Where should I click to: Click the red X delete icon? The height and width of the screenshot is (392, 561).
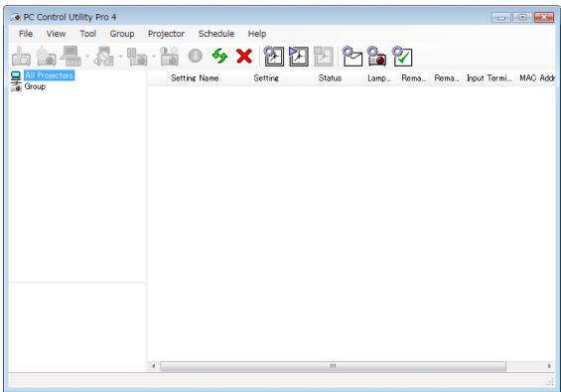pos(244,57)
